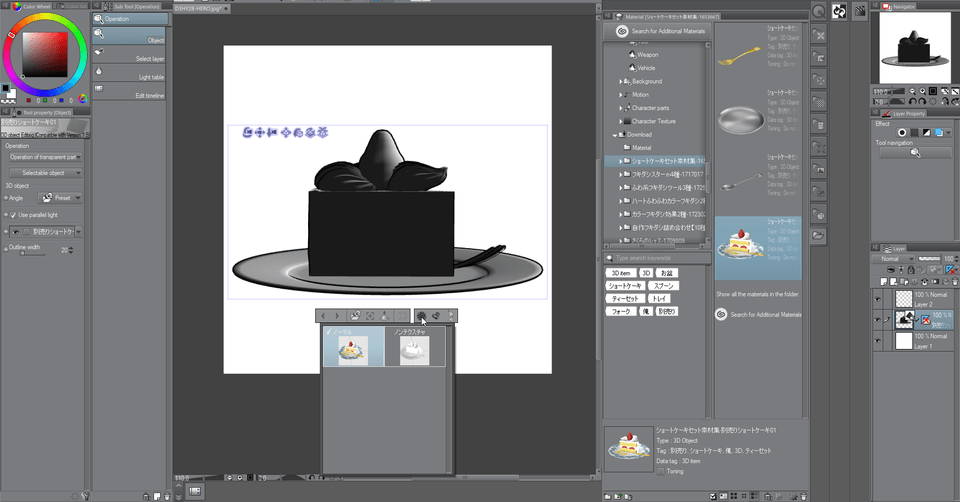Image resolution: width=960 pixels, height=502 pixels.
Task: Select the untextured cake material preset
Action: [x=415, y=348]
